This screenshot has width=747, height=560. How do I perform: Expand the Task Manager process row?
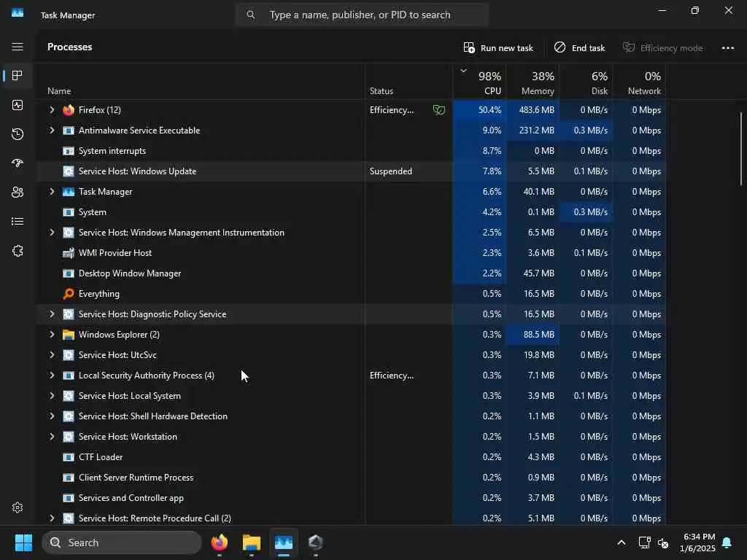tap(52, 192)
